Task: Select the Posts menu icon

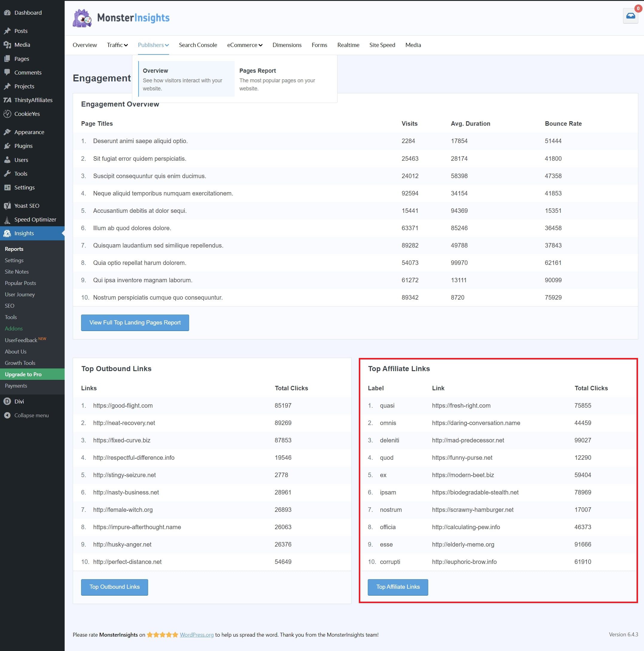Action: point(8,31)
